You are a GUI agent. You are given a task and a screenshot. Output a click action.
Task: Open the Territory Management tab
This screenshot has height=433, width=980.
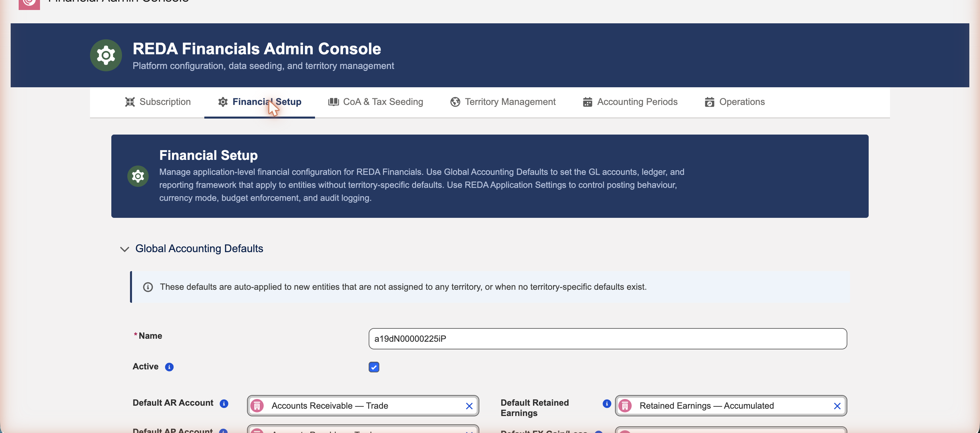pos(503,102)
